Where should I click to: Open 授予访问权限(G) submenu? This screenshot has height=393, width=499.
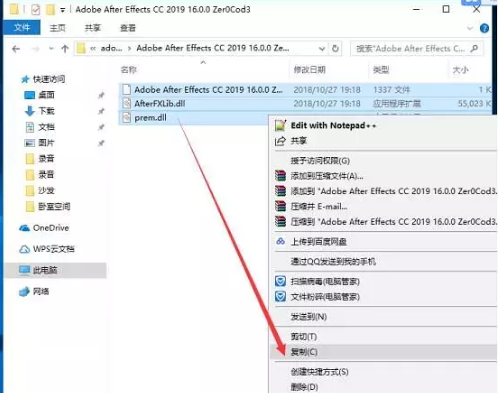click(x=383, y=161)
